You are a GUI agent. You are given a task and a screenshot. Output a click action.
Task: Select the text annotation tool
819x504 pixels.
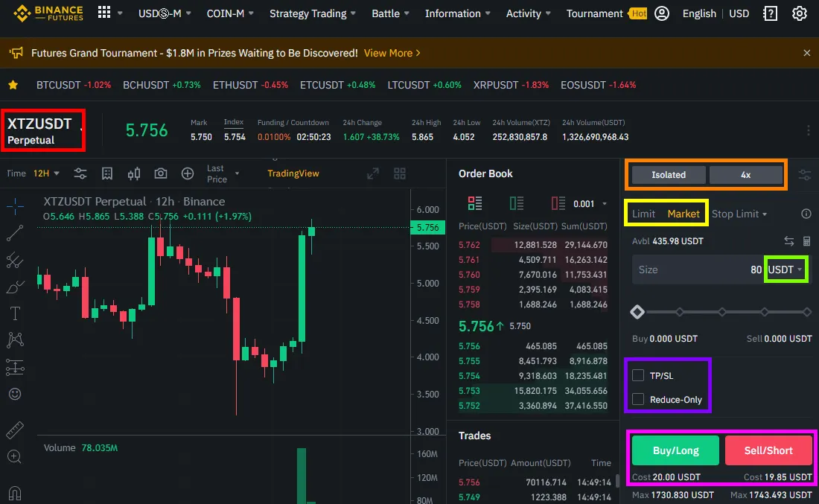click(x=15, y=313)
